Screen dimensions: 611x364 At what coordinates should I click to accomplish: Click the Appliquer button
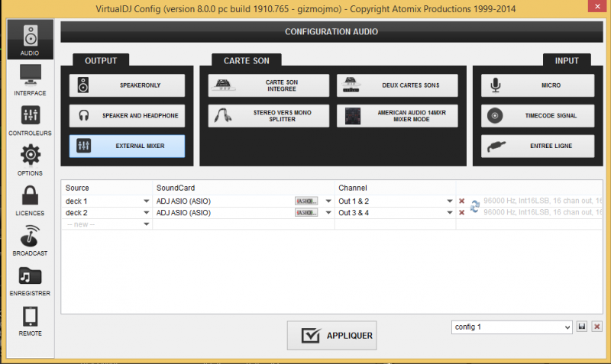[331, 336]
